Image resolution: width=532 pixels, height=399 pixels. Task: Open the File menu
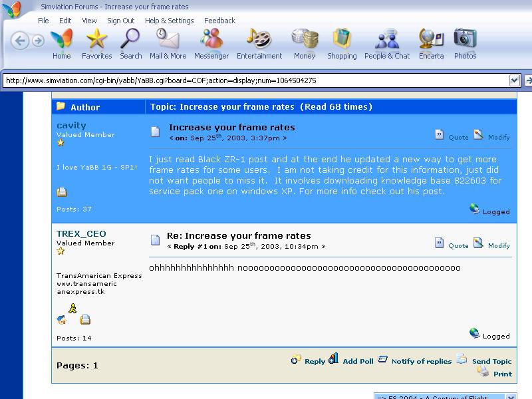tap(43, 21)
